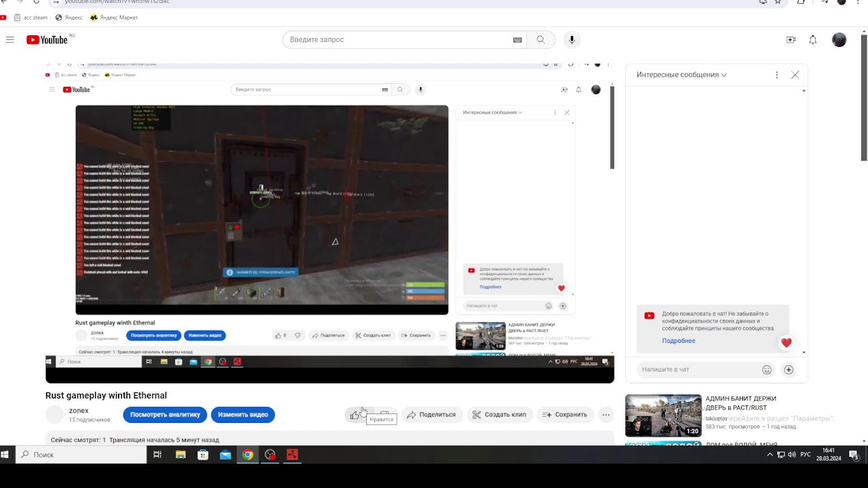Open chat three-dot options menu
Screen dimensions: 868x488
tap(777, 75)
